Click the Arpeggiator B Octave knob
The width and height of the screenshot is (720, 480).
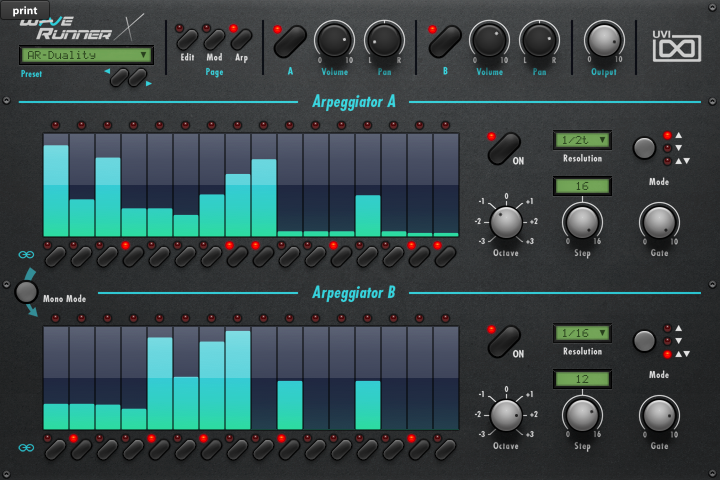(506, 415)
